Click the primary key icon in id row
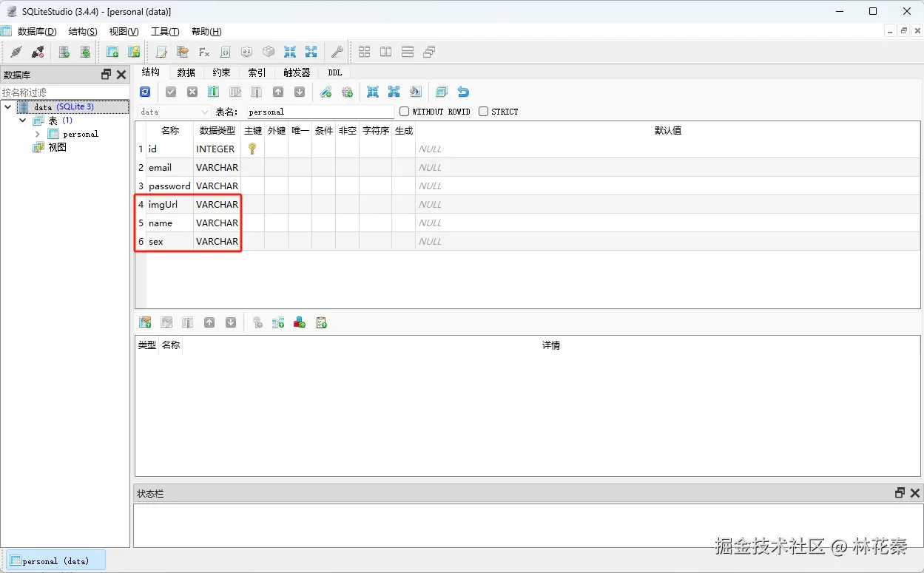The width and height of the screenshot is (924, 573). pos(252,149)
